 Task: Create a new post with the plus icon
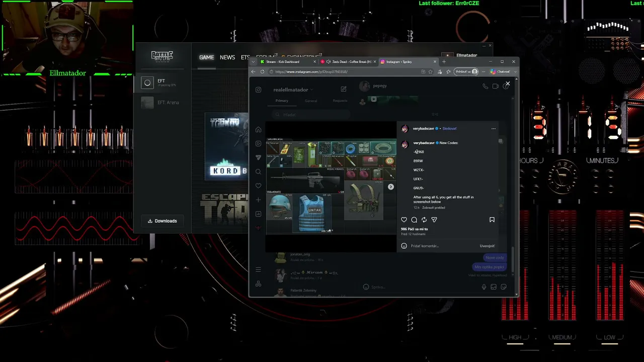tap(258, 200)
